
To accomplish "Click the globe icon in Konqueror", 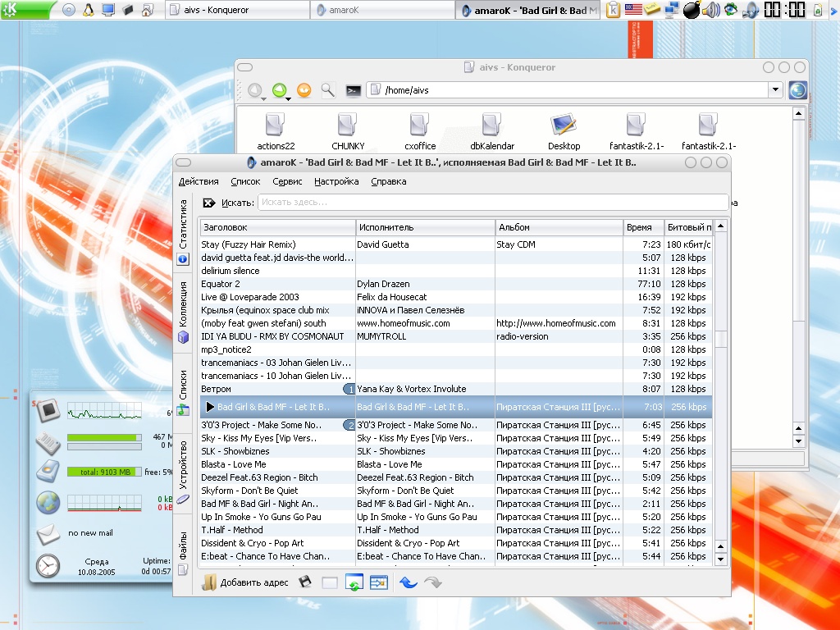I will pyautogui.click(x=797, y=90).
